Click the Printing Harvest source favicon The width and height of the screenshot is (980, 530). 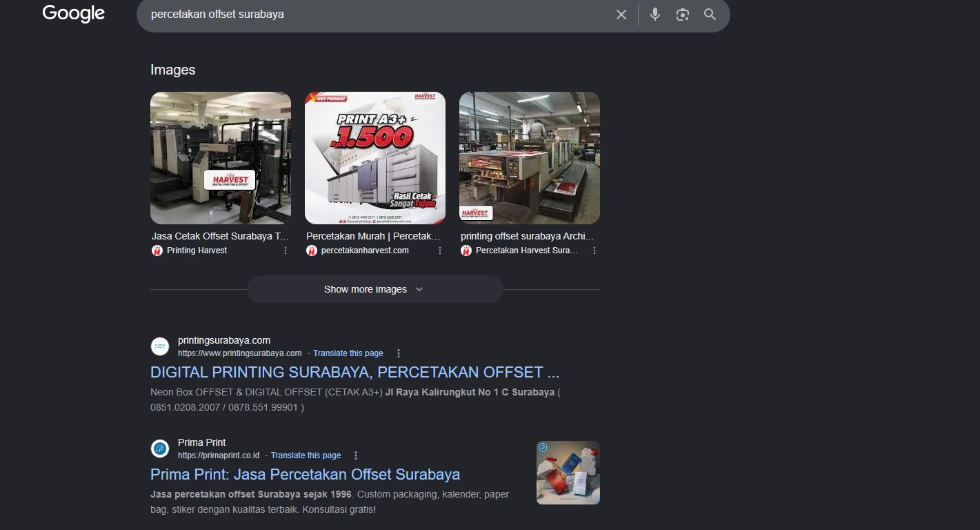point(157,251)
